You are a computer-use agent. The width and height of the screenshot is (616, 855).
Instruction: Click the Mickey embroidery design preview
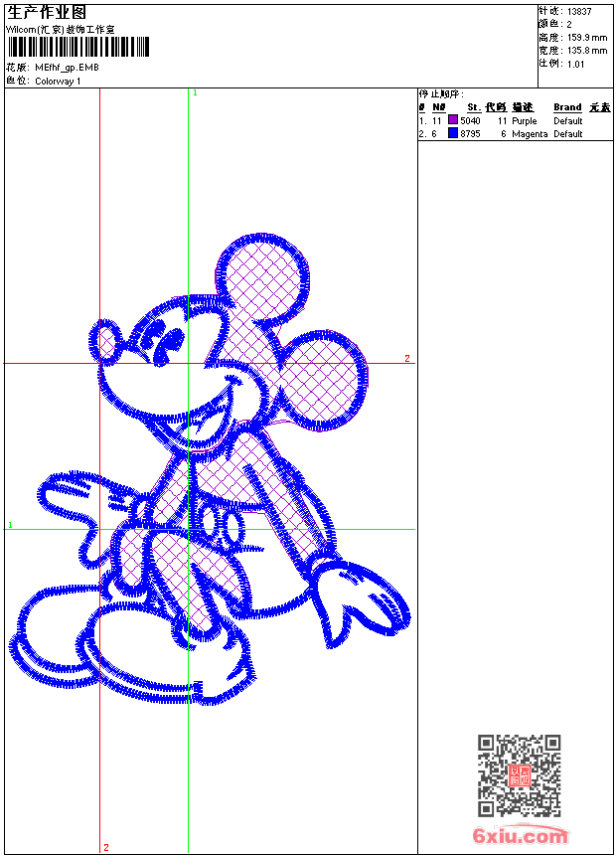(x=210, y=471)
